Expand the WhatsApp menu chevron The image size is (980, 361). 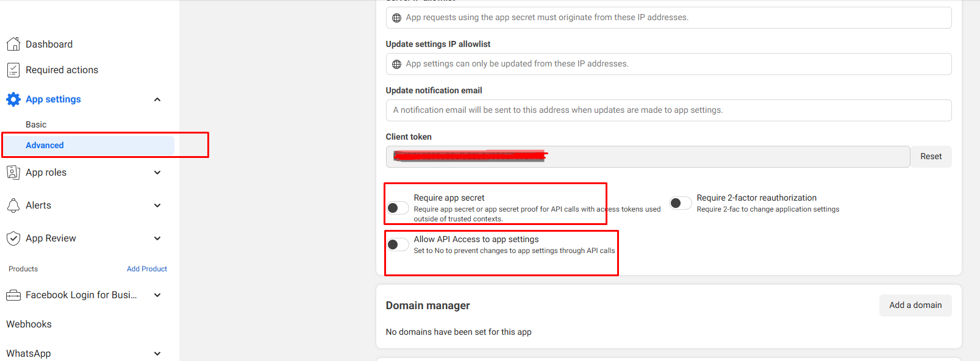pyautogui.click(x=157, y=354)
